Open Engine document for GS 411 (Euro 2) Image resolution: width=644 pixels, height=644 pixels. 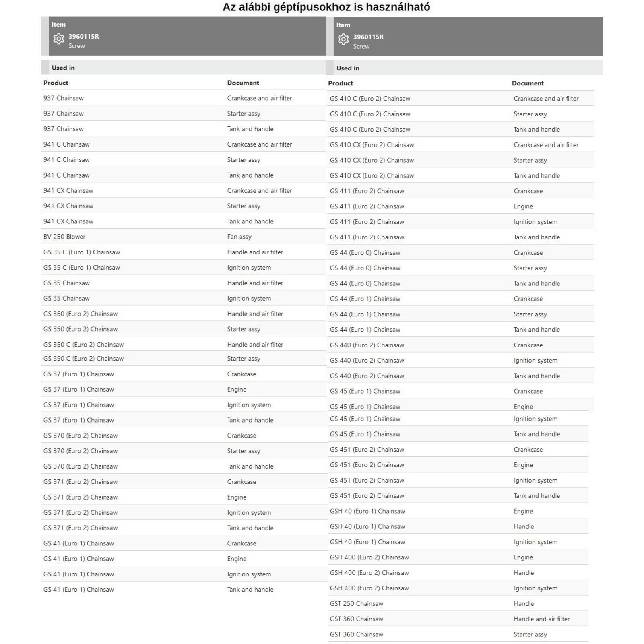[523, 206]
